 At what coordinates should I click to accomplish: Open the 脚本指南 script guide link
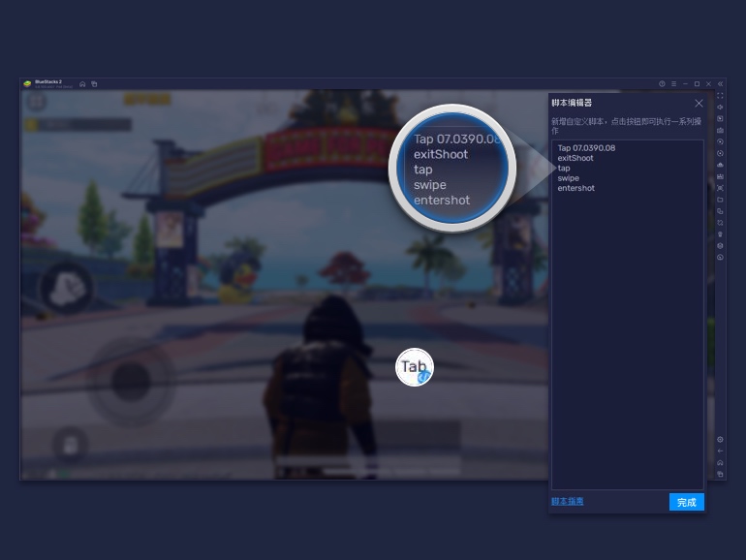pos(568,501)
